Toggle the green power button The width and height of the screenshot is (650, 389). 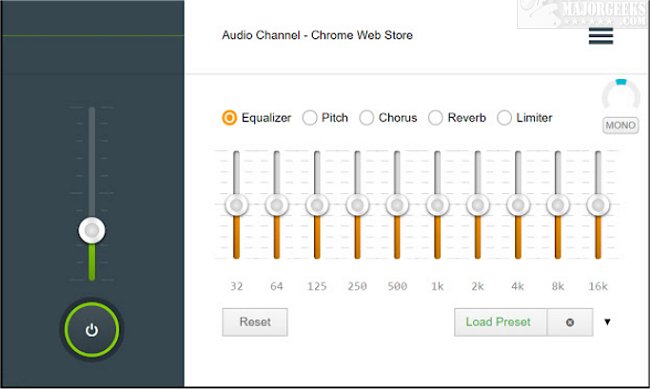pos(92,330)
